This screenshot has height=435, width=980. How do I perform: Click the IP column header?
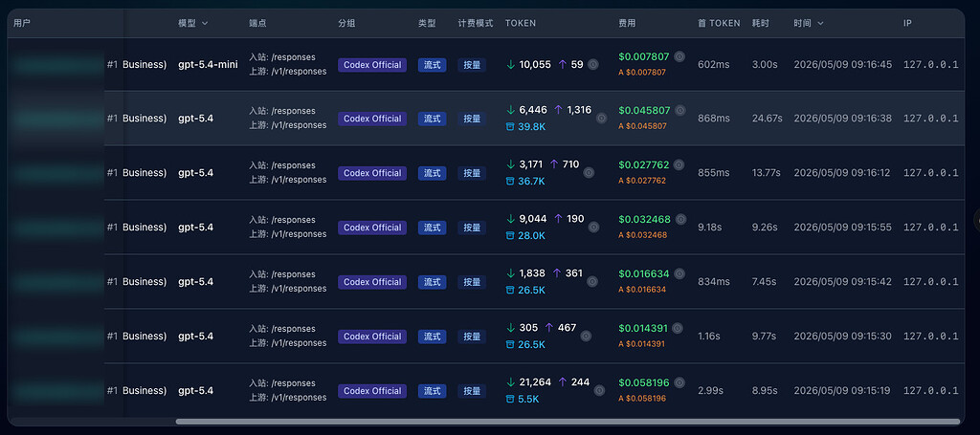(x=907, y=23)
